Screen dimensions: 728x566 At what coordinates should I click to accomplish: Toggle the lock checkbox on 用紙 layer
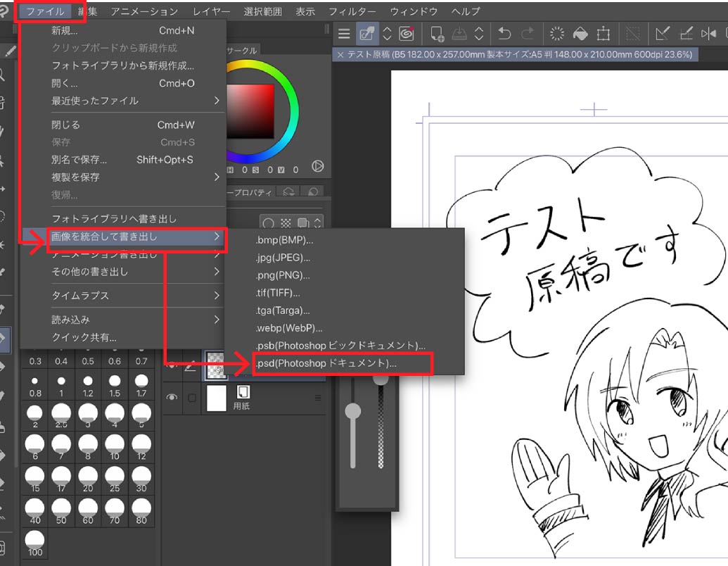(191, 398)
